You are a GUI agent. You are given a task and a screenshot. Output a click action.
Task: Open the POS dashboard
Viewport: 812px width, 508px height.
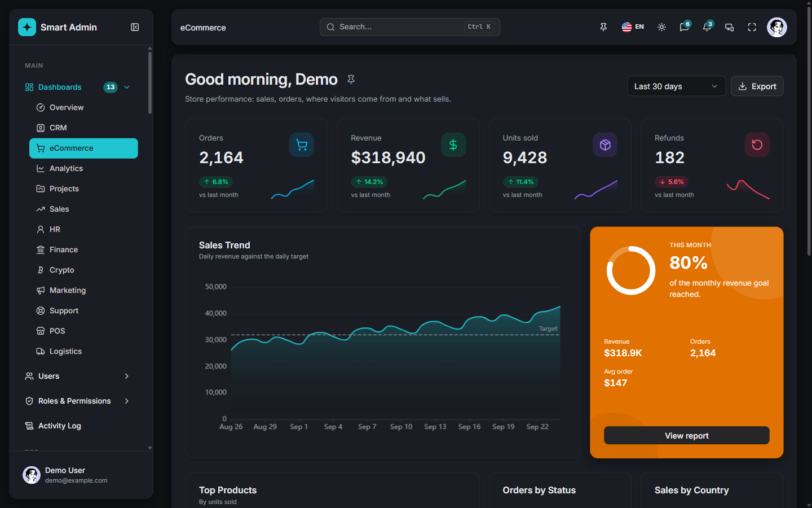pos(83,331)
